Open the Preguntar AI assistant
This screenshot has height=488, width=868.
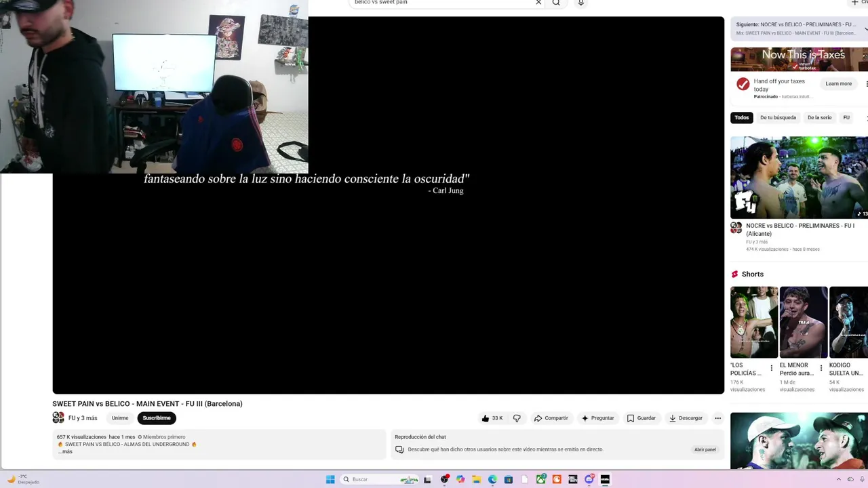pos(597,418)
